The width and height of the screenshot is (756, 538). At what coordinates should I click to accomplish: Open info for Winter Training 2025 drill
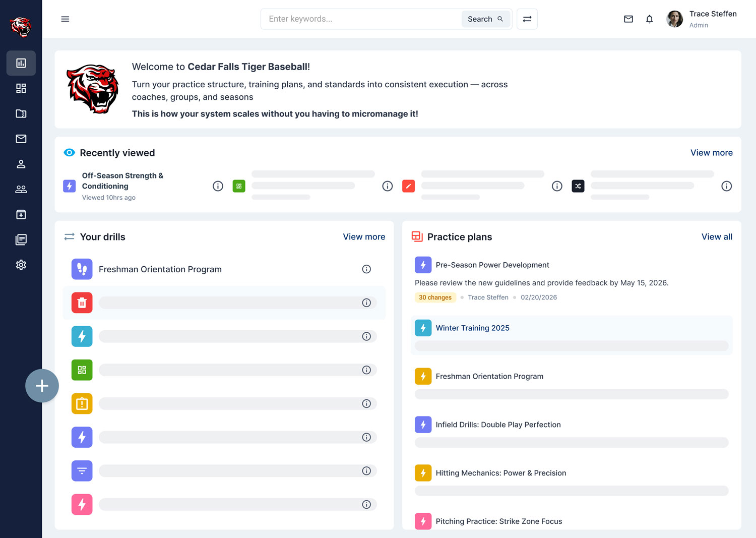click(x=472, y=328)
